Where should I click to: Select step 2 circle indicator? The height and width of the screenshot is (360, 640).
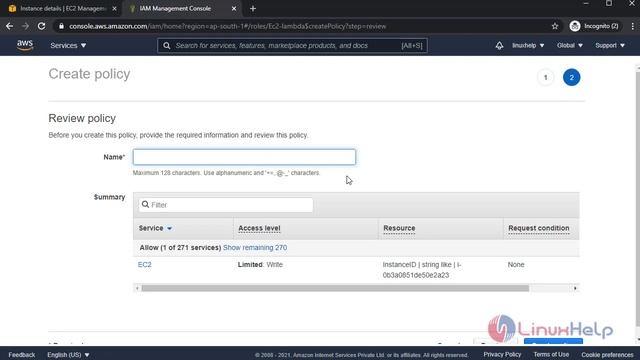(571, 77)
